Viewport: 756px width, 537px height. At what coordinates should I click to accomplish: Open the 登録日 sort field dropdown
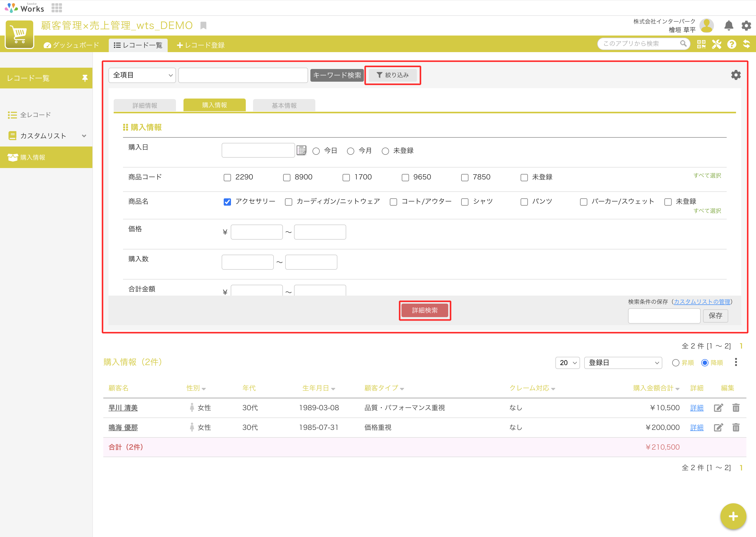[x=623, y=363]
